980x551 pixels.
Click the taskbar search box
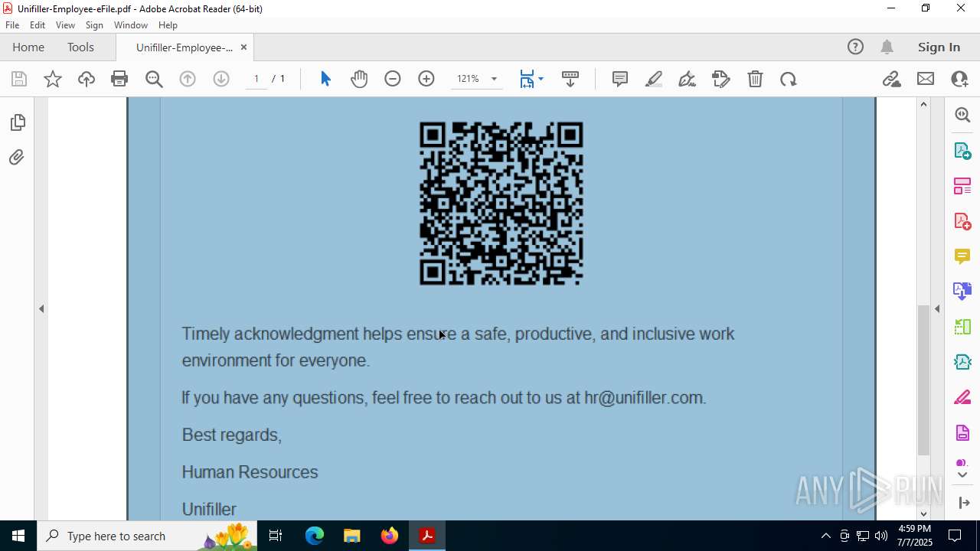(147, 536)
